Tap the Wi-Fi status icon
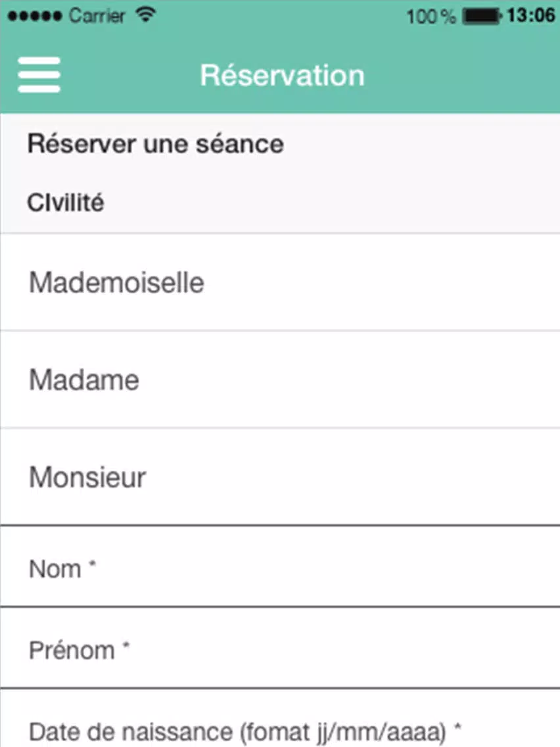 click(146, 14)
